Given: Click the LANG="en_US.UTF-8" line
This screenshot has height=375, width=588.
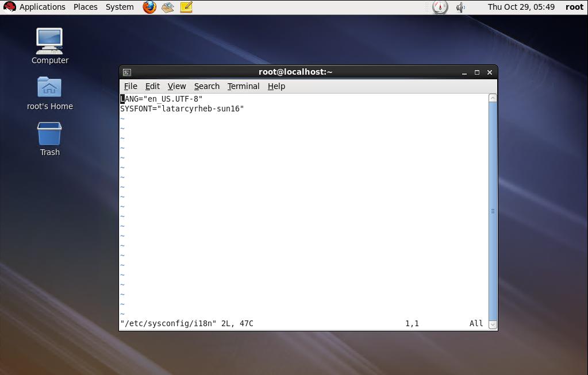Looking at the screenshot, I should [162, 99].
